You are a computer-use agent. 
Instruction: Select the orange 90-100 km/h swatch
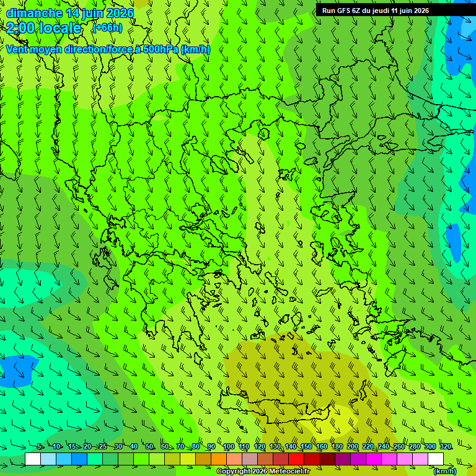point(219,459)
